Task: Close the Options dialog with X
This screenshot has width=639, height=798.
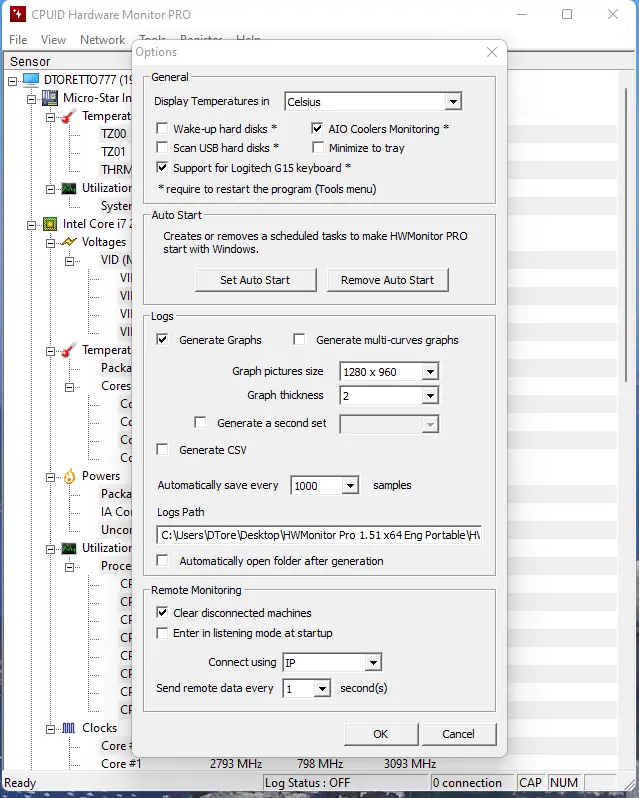Action: pyautogui.click(x=491, y=52)
